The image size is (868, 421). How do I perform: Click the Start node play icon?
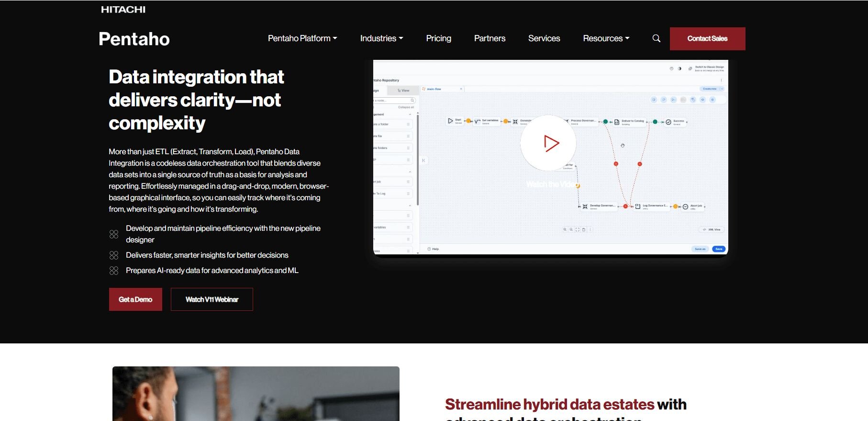tap(450, 121)
